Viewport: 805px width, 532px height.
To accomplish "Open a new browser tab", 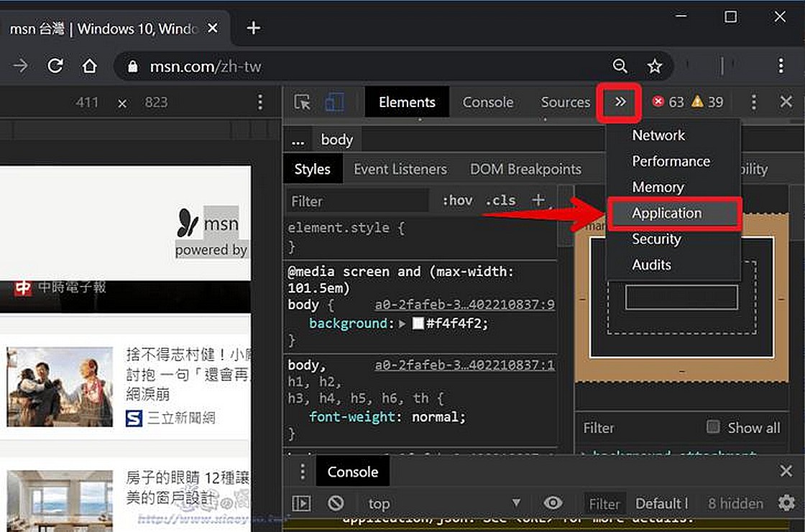I will pos(254,28).
